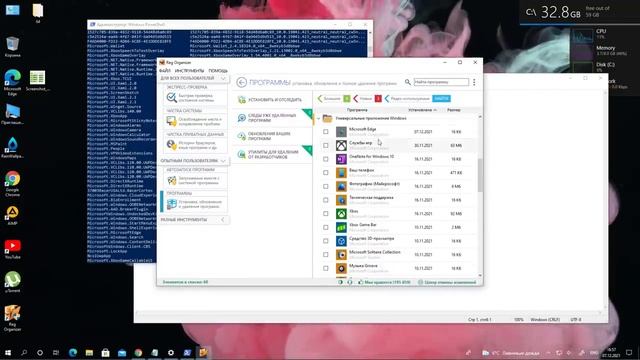Go back with the circular arrow icon
Image resolution: width=640 pixels, height=360 pixels.
point(241,82)
